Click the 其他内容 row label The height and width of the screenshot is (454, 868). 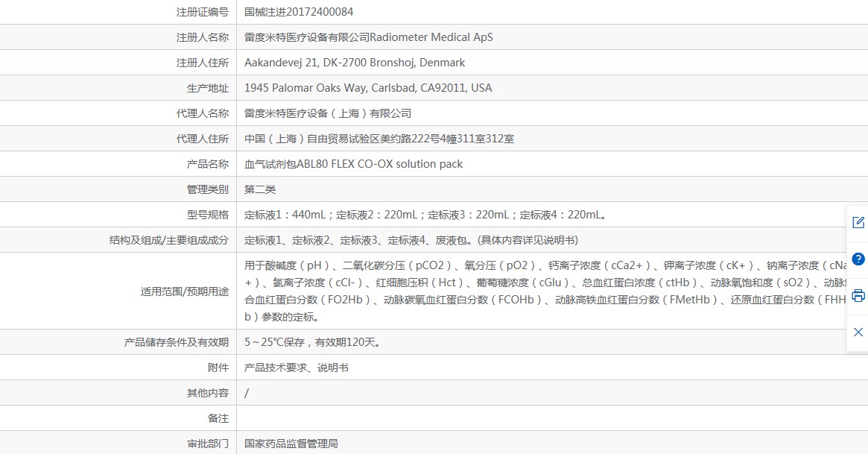(x=208, y=393)
